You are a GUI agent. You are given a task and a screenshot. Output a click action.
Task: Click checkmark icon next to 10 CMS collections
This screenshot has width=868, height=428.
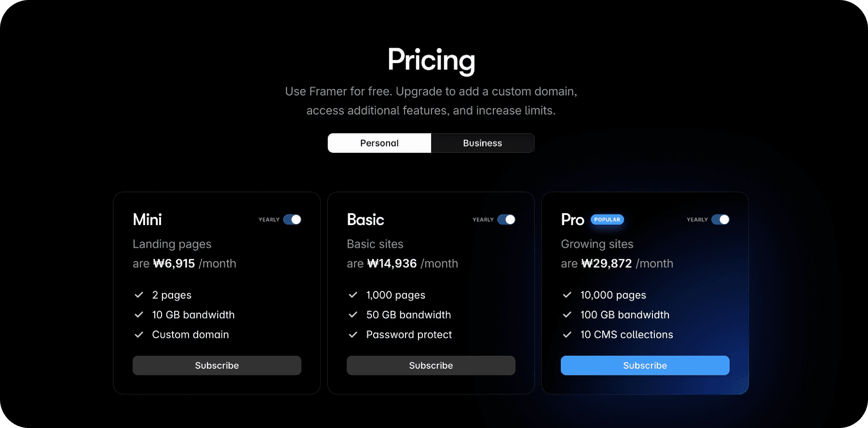tap(567, 334)
